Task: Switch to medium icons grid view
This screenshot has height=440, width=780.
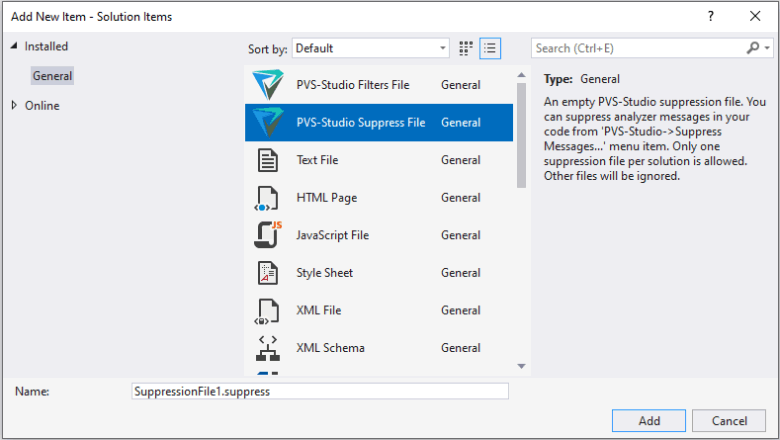Action: (x=466, y=48)
